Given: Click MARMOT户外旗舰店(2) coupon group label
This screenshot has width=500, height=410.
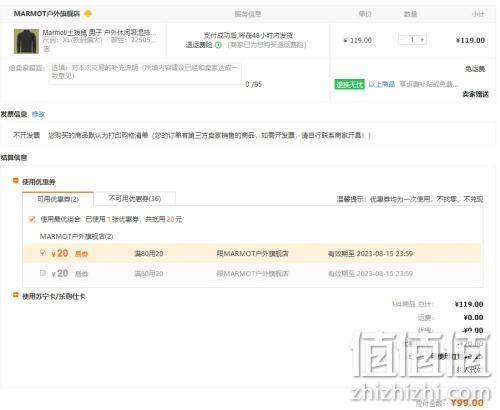Looking at the screenshot, I should [76, 236].
